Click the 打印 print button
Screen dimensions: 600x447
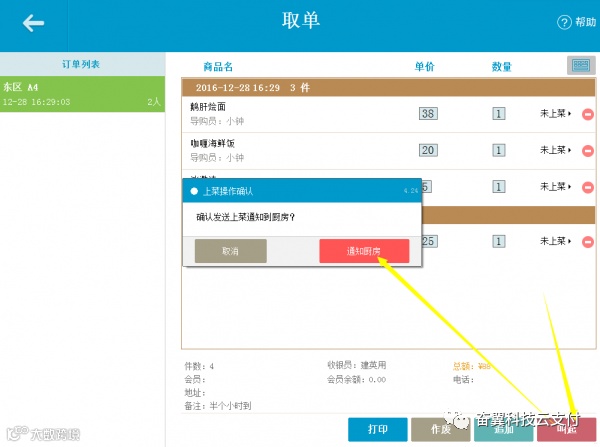point(378,429)
